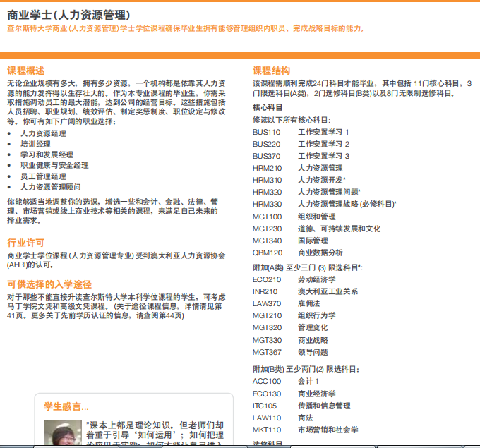The width and height of the screenshot is (480, 448).
Task: Click the 课程结构 section heading
Action: (x=271, y=71)
